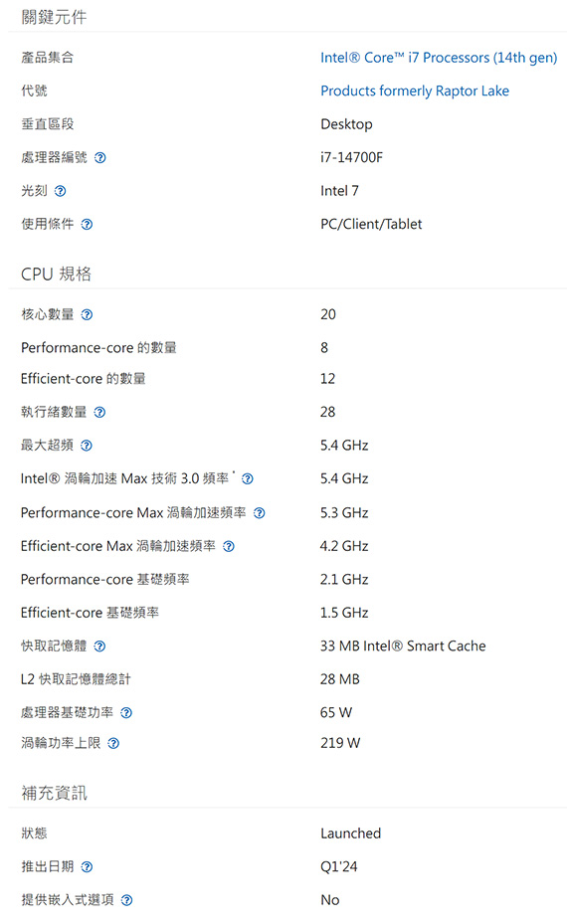Click help icon beside 最大超頻
The height and width of the screenshot is (924, 567).
click(87, 446)
